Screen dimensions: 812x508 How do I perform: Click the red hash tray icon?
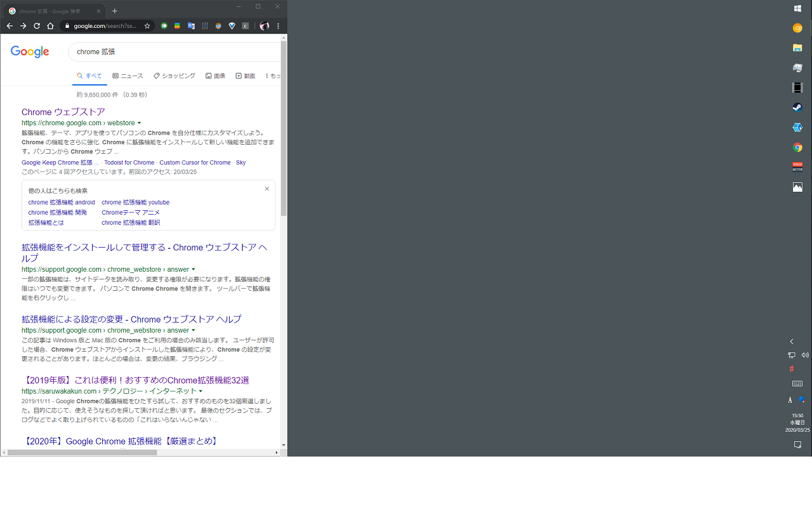[x=791, y=369]
